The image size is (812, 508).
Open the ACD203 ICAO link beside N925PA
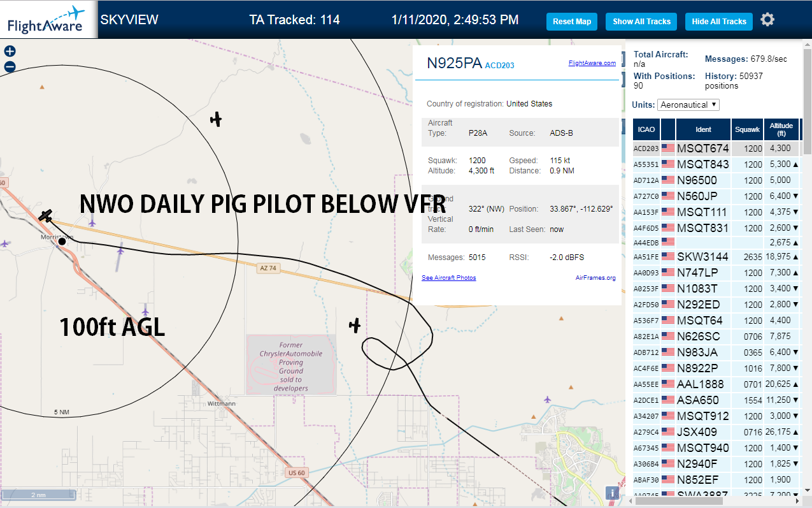click(x=500, y=65)
